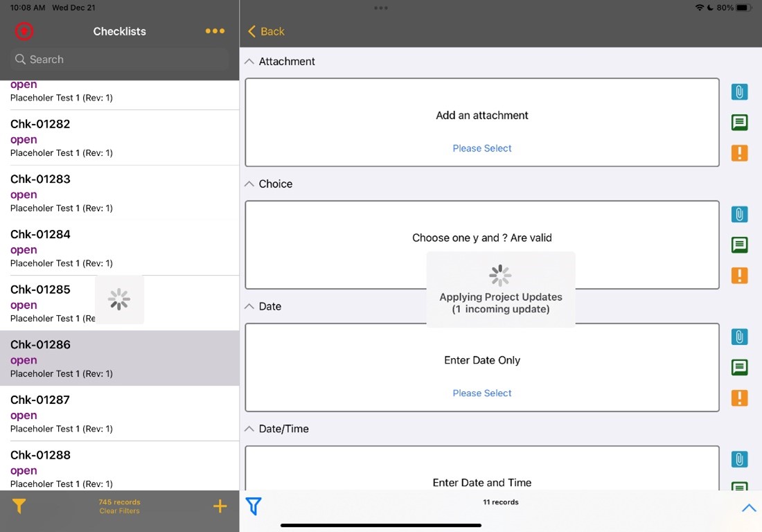The height and width of the screenshot is (532, 762).
Task: Click the orange alert icon for the Date item
Action: [739, 398]
